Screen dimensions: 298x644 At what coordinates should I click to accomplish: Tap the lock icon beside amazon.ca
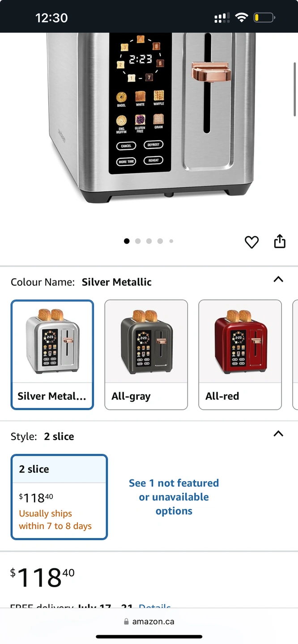pos(126,622)
